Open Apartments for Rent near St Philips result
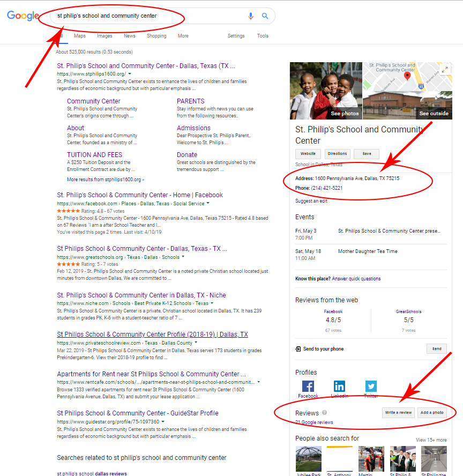This screenshot has width=463, height=476. coord(152,374)
